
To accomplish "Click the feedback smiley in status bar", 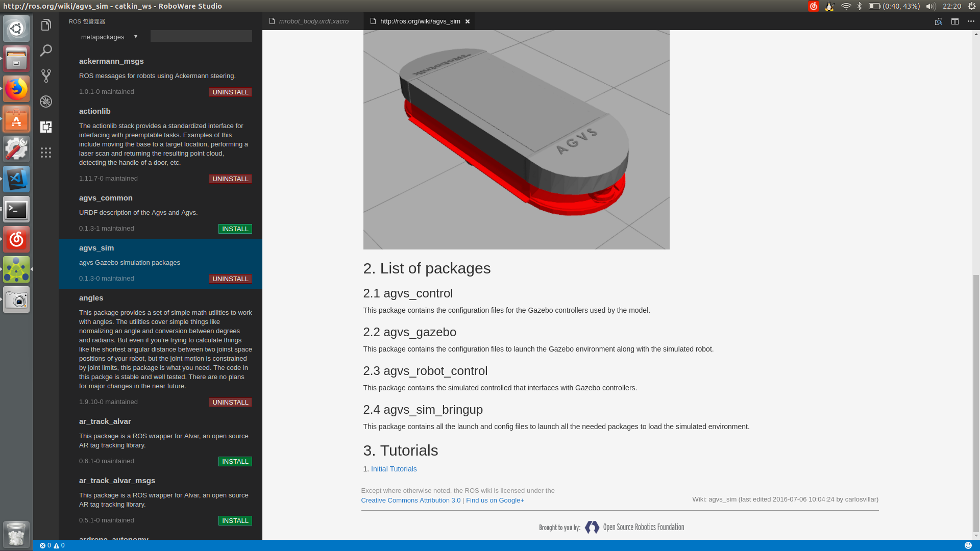I will [968, 545].
